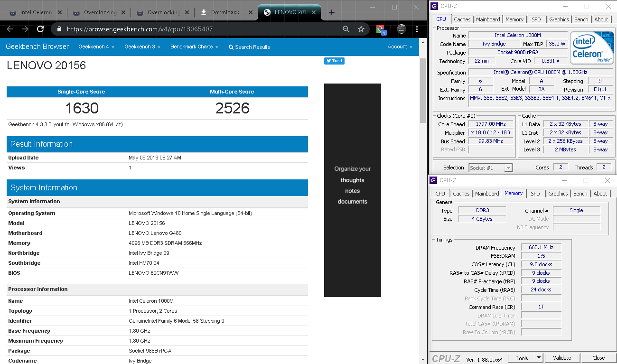Click the Tools button in CPU-Z
The image size is (617, 364).
pyautogui.click(x=522, y=358)
